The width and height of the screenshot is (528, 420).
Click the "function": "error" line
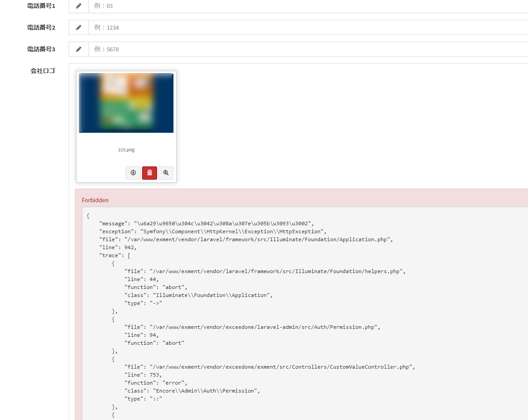(x=156, y=383)
